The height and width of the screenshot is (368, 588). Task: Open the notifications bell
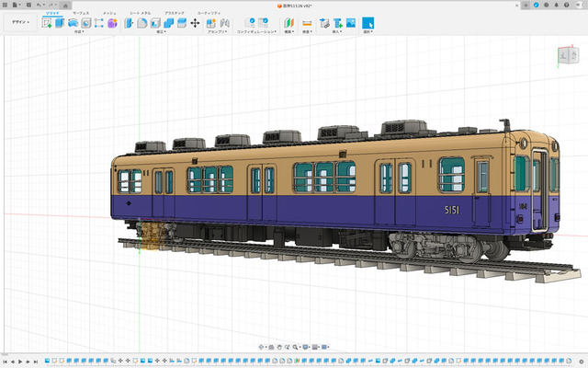tap(556, 6)
